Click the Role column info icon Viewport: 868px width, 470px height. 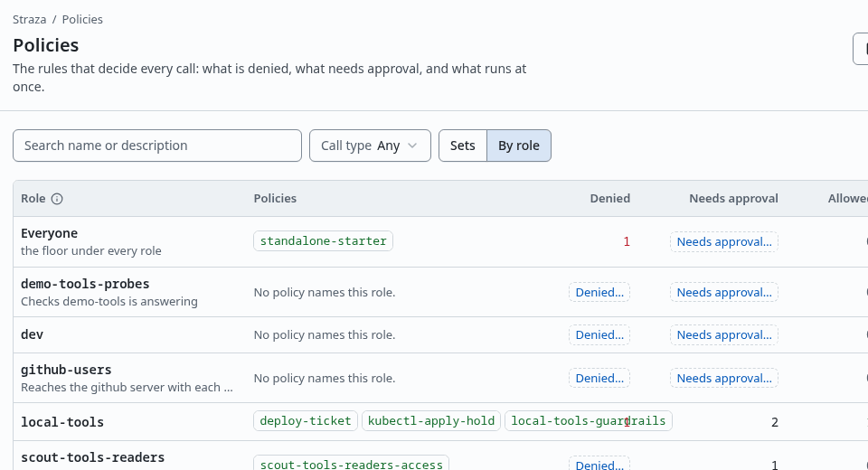57,199
